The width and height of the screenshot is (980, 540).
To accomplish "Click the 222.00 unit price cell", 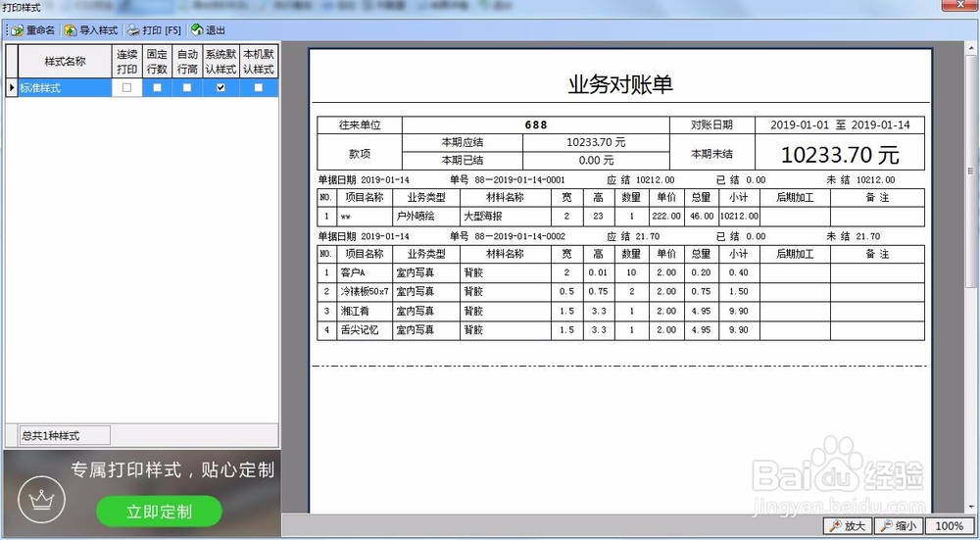I will pyautogui.click(x=666, y=217).
